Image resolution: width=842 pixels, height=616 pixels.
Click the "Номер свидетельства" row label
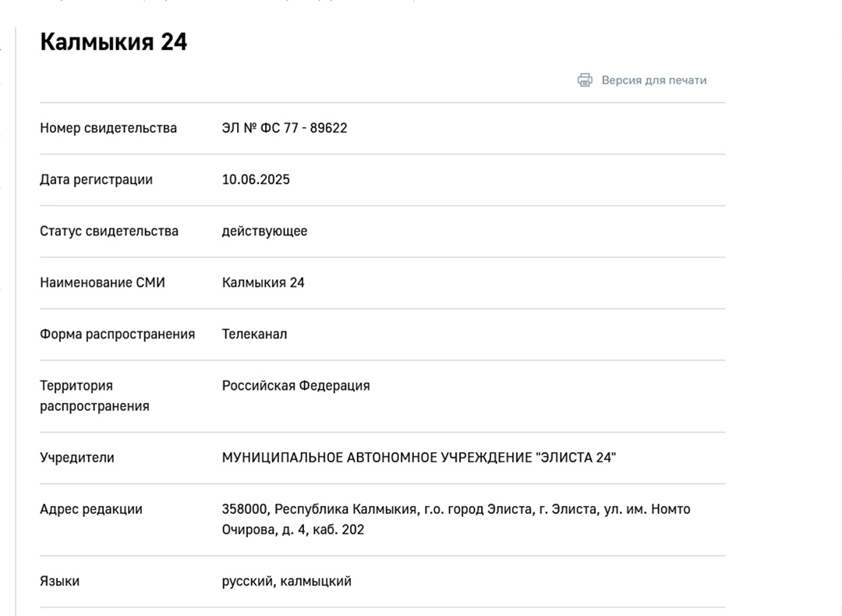click(x=108, y=128)
